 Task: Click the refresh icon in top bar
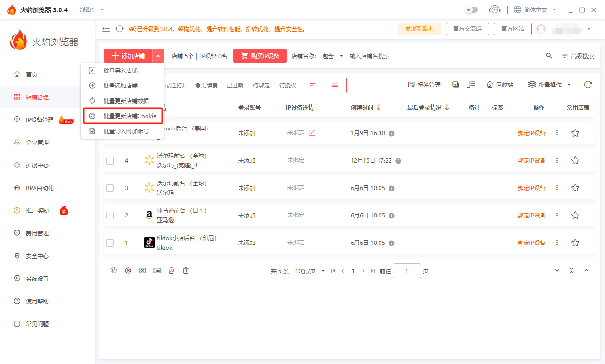point(120,29)
